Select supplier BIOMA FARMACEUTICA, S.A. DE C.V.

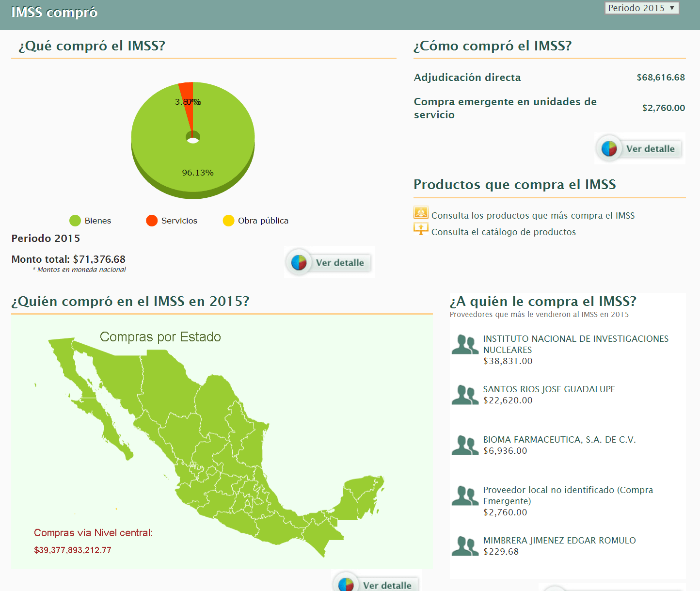click(559, 440)
